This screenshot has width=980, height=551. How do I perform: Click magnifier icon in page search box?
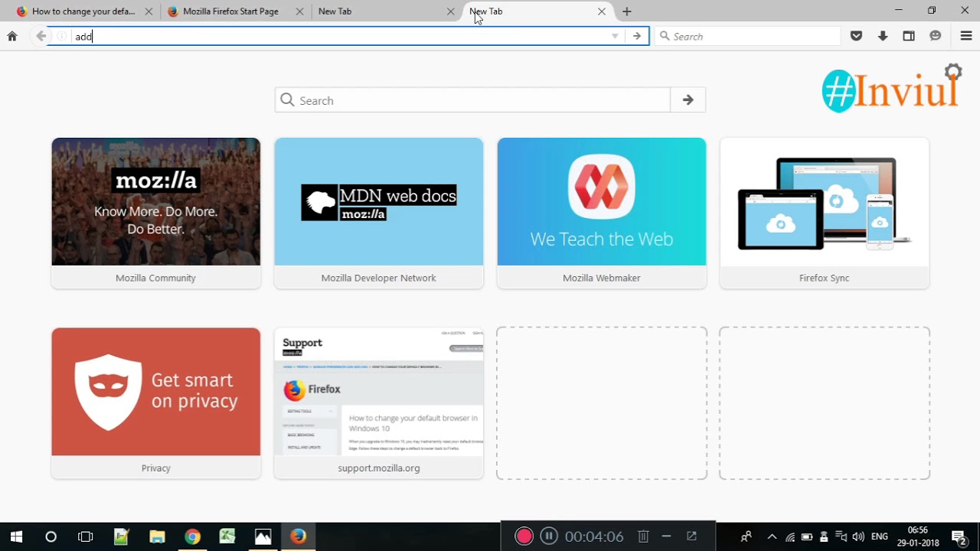(x=287, y=100)
